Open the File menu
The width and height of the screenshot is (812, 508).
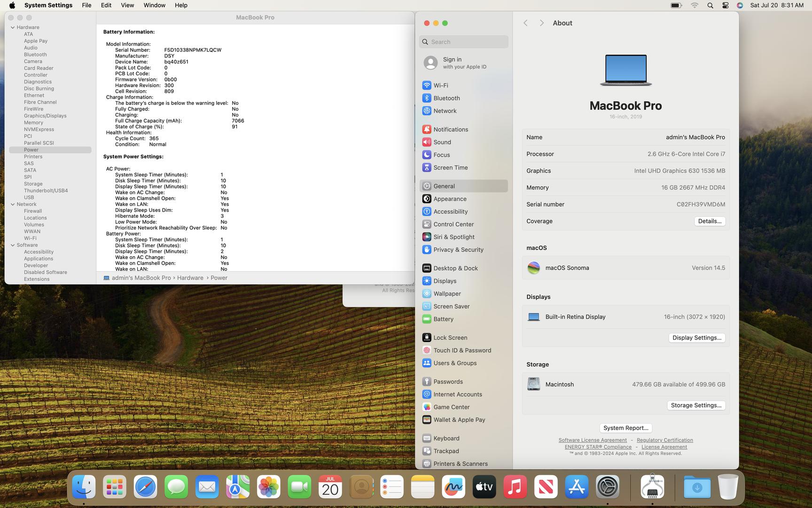86,5
